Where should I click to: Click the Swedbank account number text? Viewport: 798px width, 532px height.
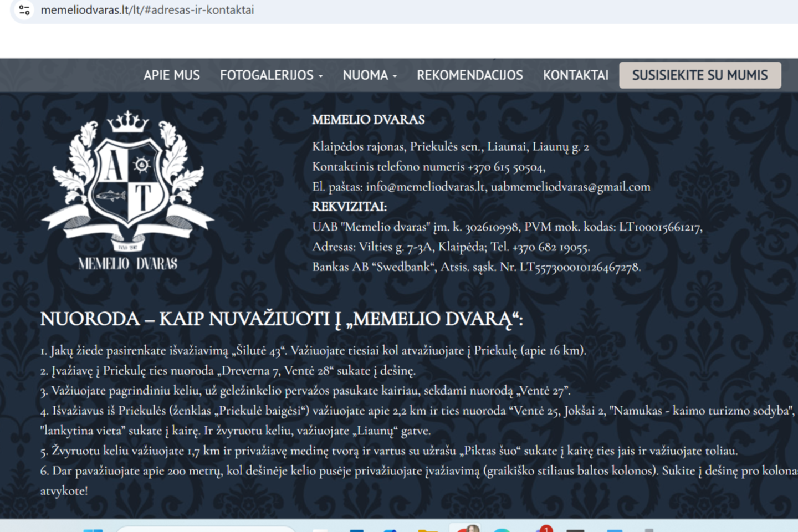[x=579, y=267]
